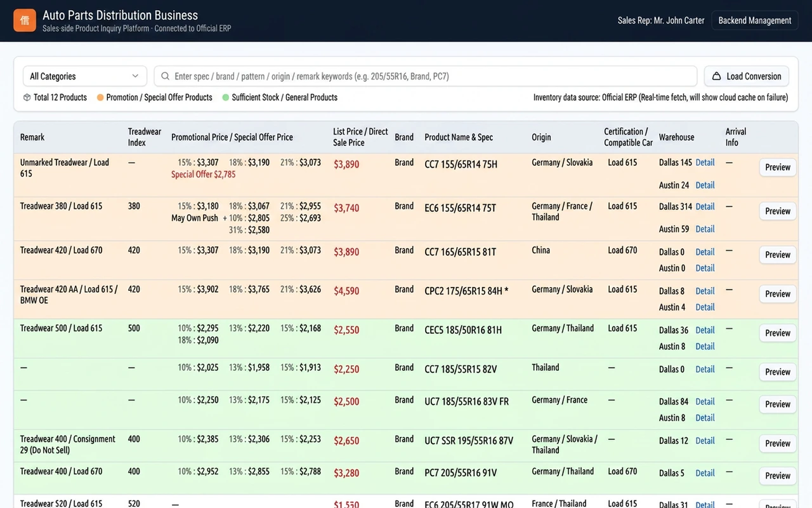Open the Load Conversion tool

747,76
